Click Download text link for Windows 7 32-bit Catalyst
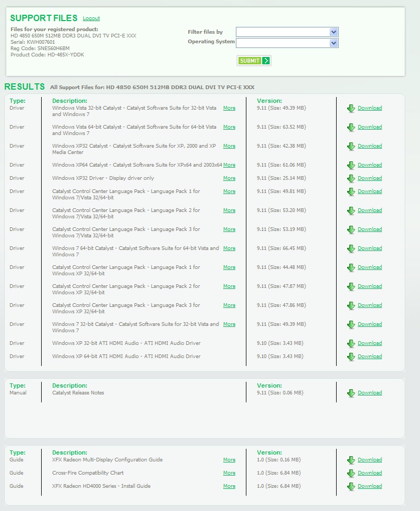Screen dimensions: 420x511 point(370,324)
